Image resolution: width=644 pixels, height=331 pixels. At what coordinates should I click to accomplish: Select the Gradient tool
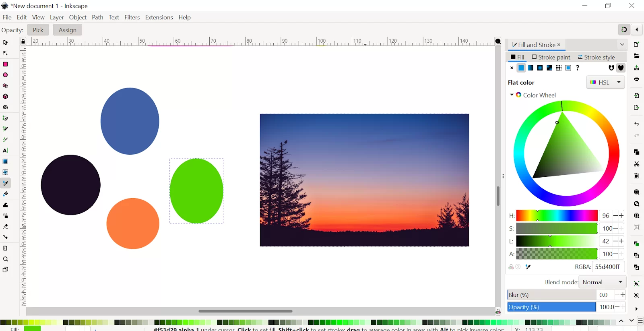click(x=6, y=161)
